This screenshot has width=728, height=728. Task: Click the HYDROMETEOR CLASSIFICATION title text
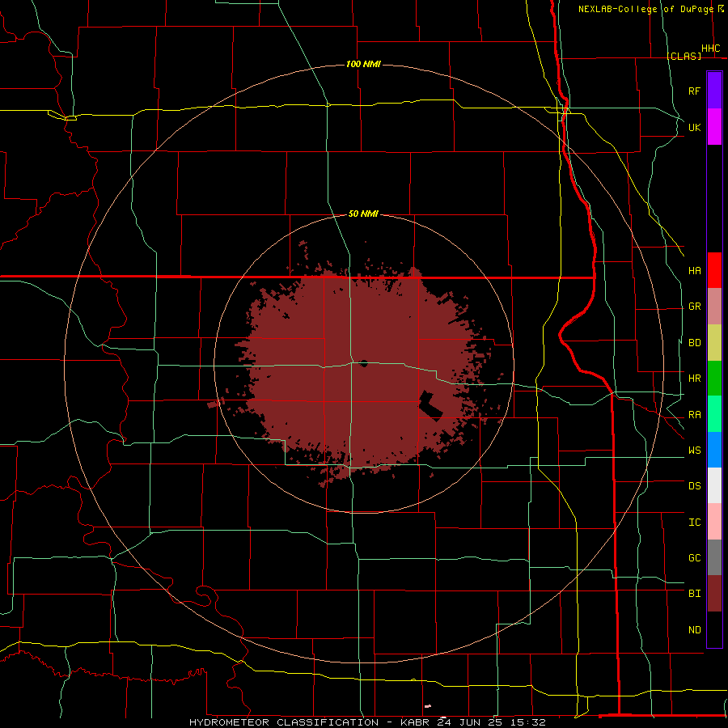pyautogui.click(x=284, y=722)
